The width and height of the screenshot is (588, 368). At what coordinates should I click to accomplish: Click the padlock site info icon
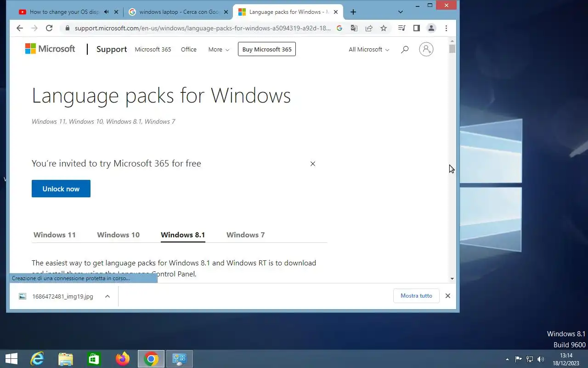tap(68, 28)
